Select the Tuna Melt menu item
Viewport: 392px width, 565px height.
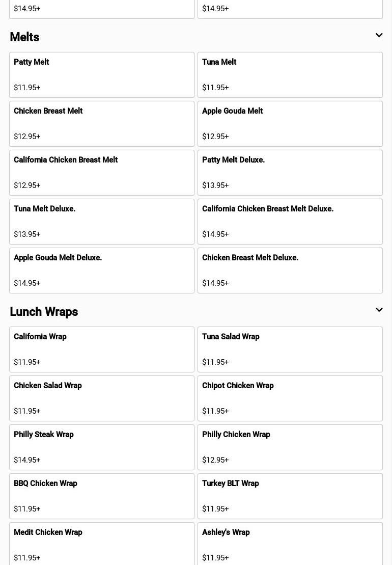290,75
